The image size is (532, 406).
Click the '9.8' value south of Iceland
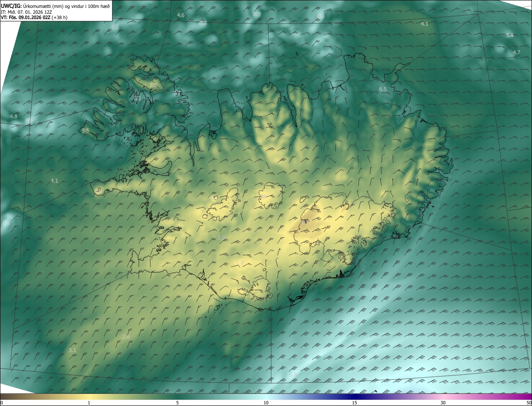[x=293, y=374]
